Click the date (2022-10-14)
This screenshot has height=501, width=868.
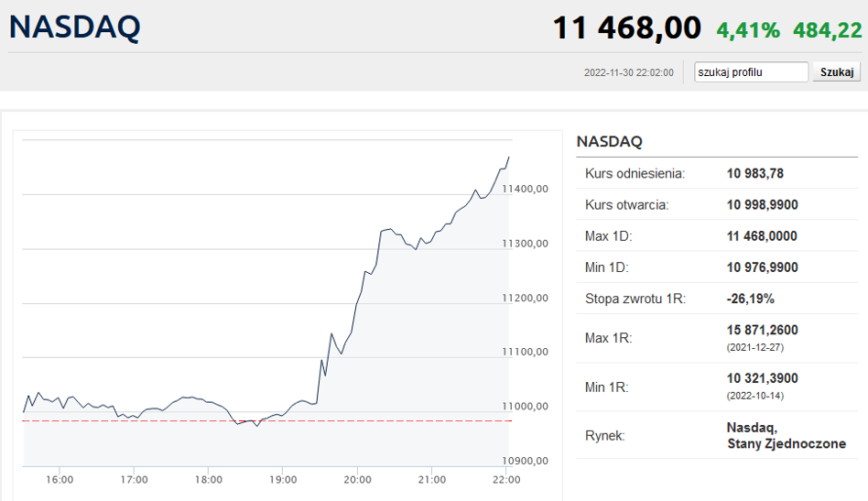755,396
